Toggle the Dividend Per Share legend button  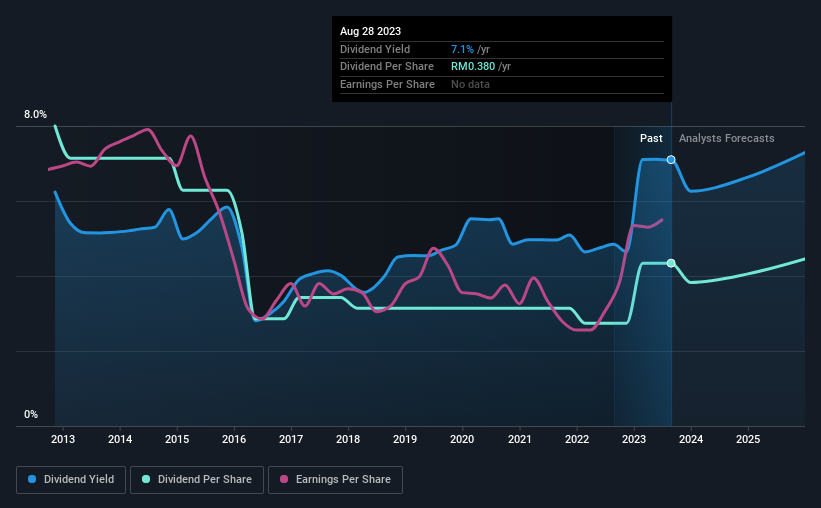tap(197, 480)
